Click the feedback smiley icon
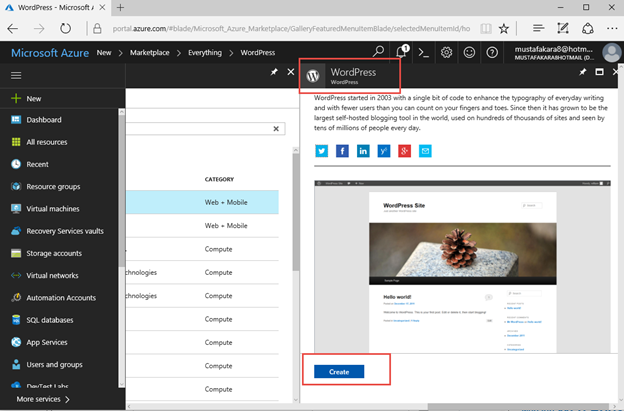 coord(469,52)
